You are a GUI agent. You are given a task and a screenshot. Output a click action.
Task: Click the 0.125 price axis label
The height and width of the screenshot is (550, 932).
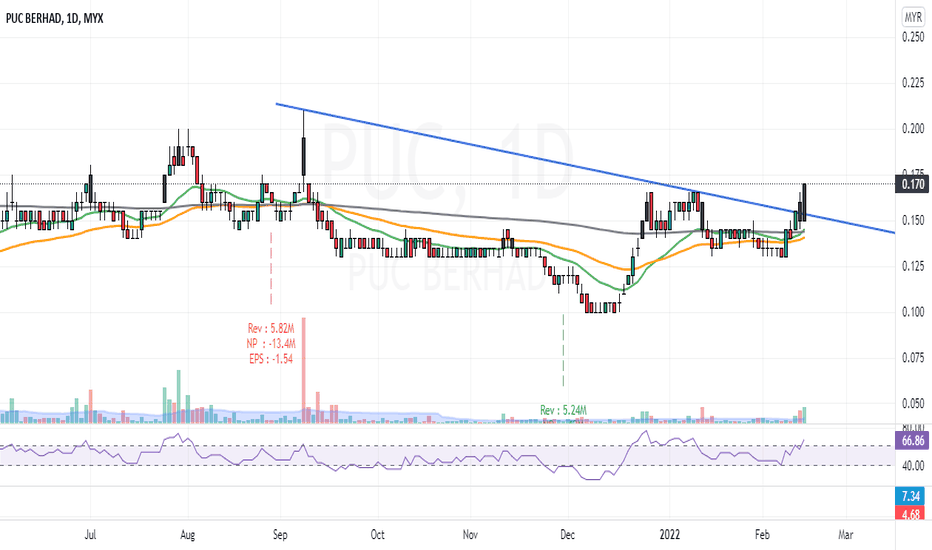click(x=913, y=266)
